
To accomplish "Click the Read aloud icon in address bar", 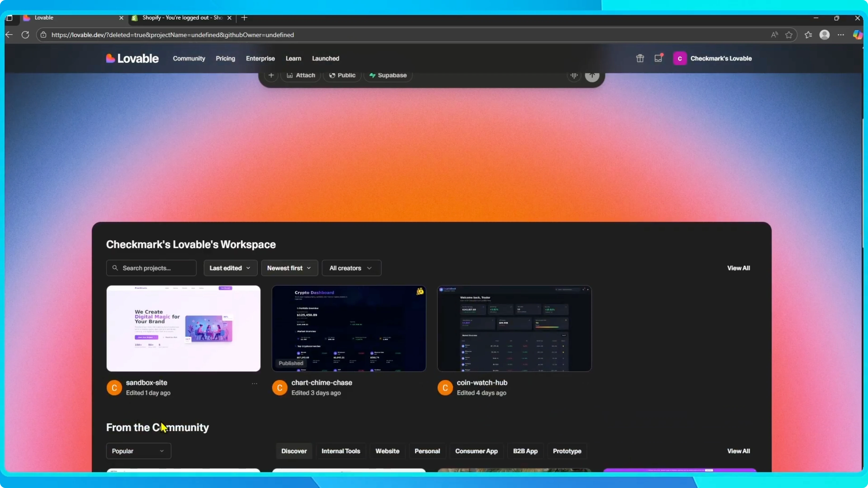I will pyautogui.click(x=774, y=35).
